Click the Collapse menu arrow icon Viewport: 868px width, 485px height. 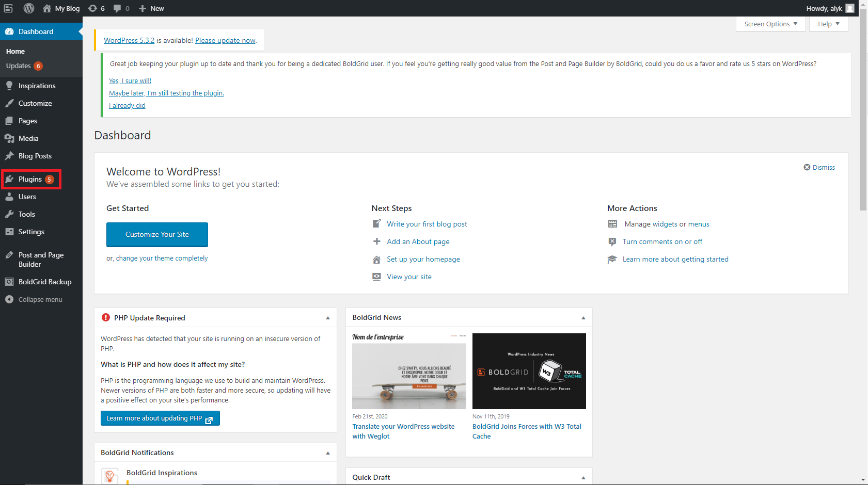click(9, 299)
